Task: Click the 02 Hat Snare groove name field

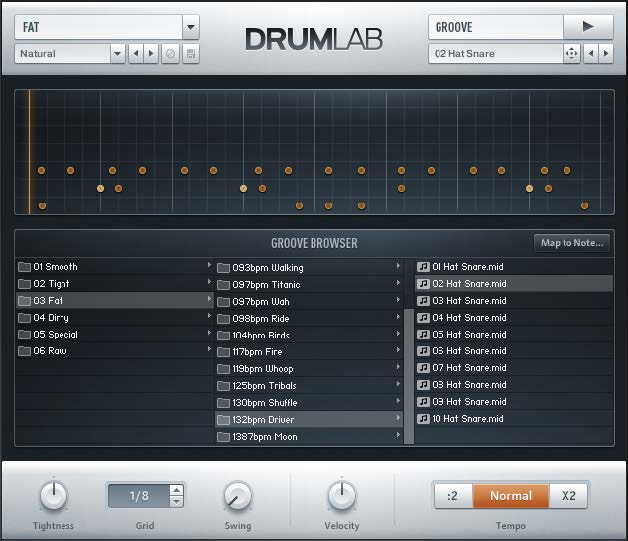Action: coord(496,53)
